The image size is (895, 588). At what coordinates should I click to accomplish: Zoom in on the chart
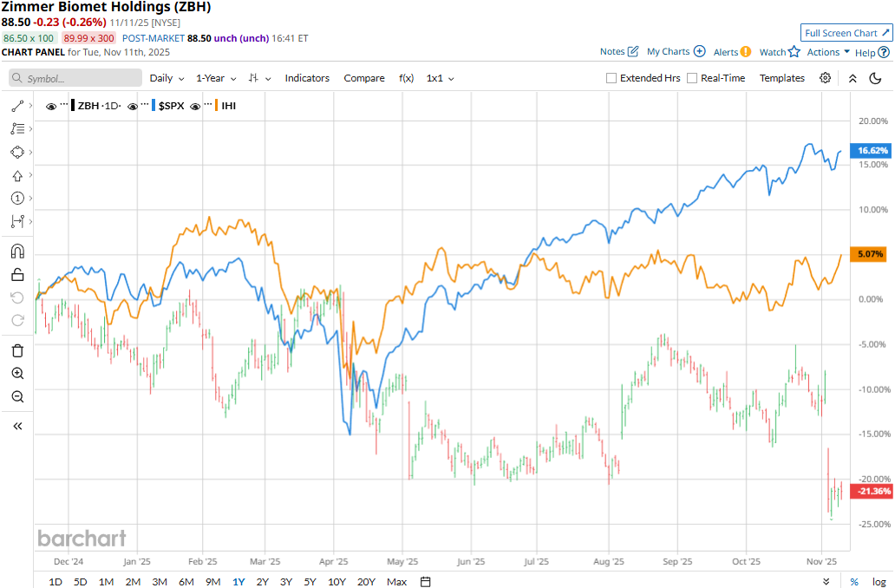click(17, 373)
